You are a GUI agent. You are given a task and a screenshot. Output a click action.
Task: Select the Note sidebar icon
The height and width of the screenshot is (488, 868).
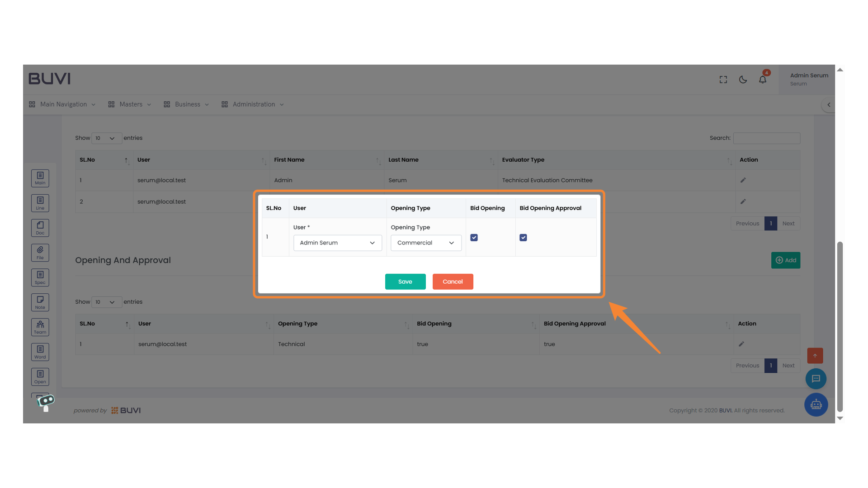(40, 302)
